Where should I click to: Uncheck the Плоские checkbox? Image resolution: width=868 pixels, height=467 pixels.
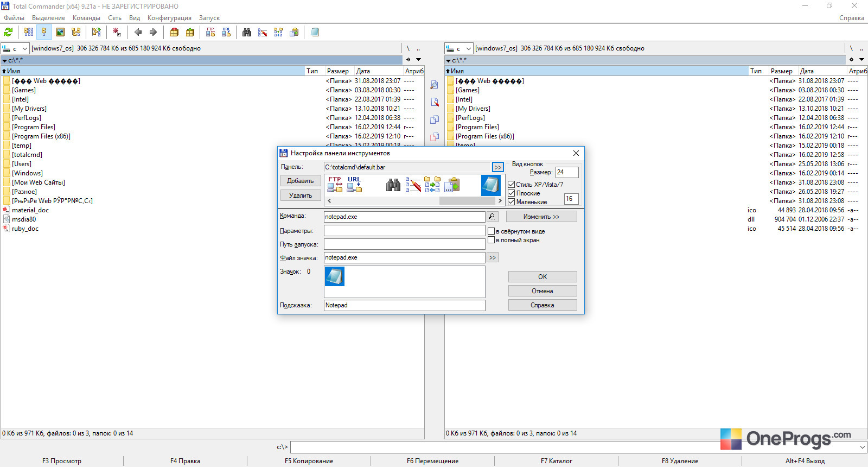(512, 193)
